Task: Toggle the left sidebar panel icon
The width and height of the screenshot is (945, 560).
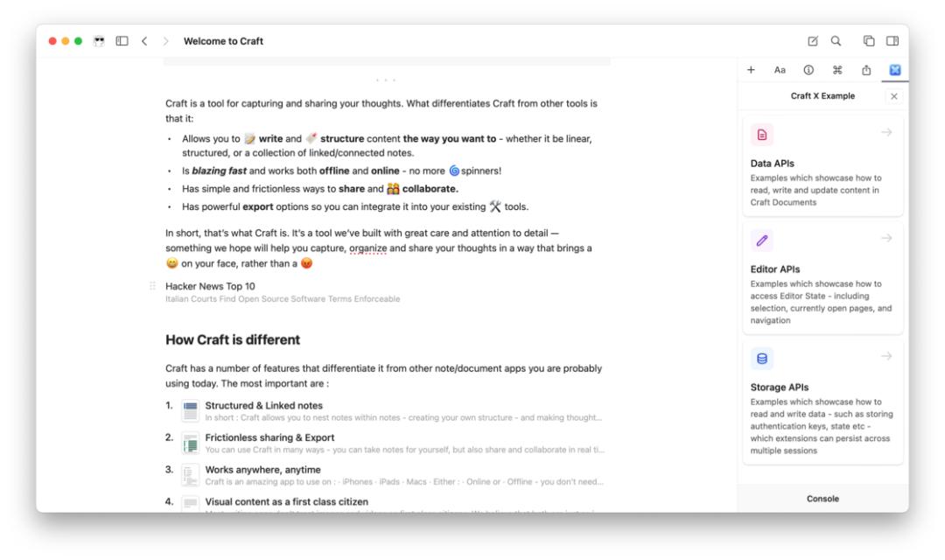Action: [122, 41]
